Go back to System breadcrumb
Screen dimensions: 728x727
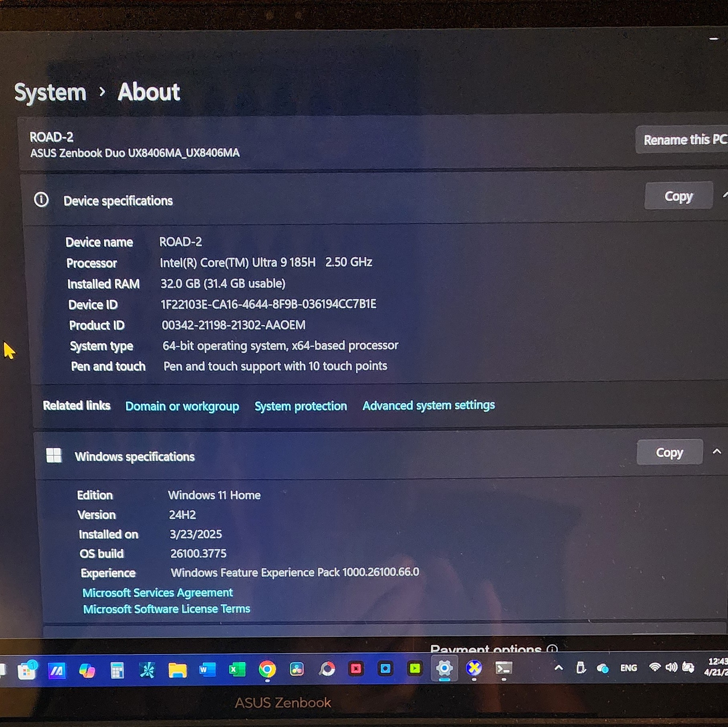[x=50, y=93]
